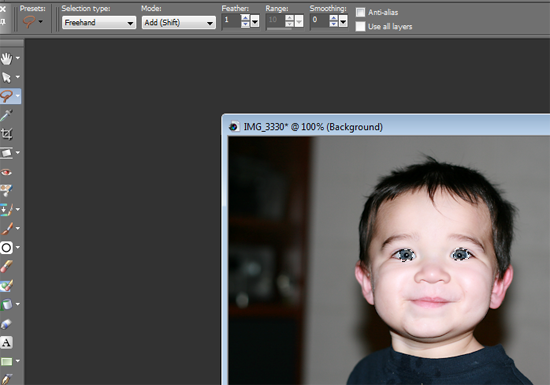Select the Pick arrow tool
Viewport: 550px width, 385px height.
6,77
